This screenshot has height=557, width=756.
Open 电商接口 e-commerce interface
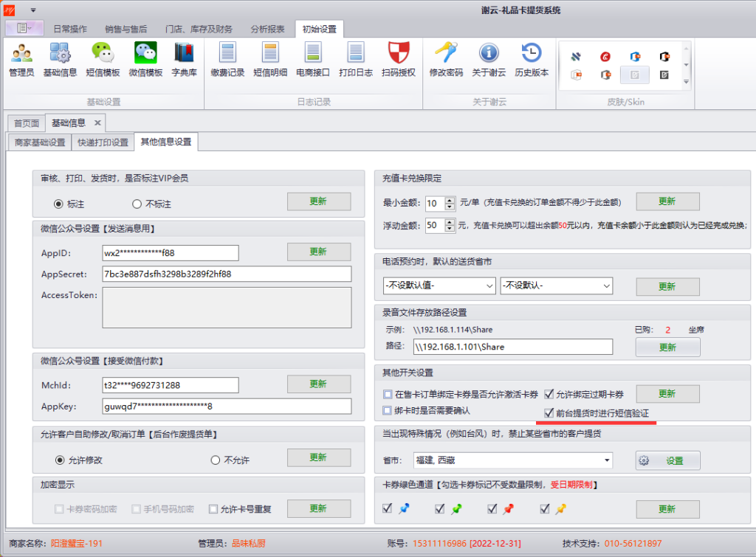point(313,60)
